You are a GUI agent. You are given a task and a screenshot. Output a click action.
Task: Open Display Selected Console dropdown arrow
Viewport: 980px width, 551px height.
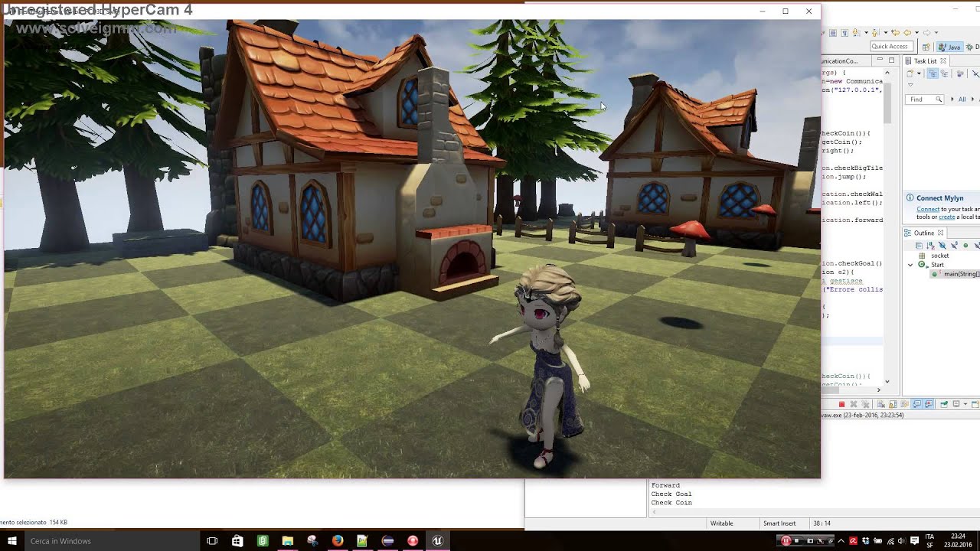point(965,404)
